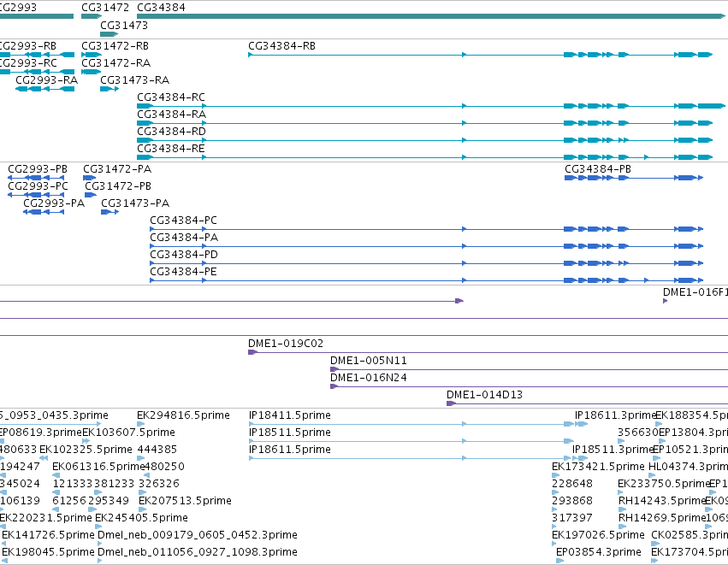Select the EK294816.5prime EST label

(183, 415)
